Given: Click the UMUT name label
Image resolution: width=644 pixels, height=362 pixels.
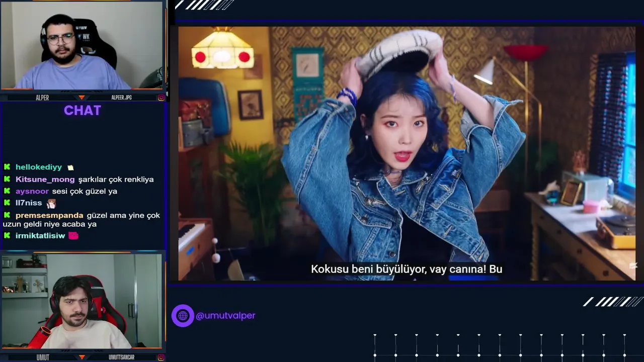Looking at the screenshot, I should pos(43,357).
